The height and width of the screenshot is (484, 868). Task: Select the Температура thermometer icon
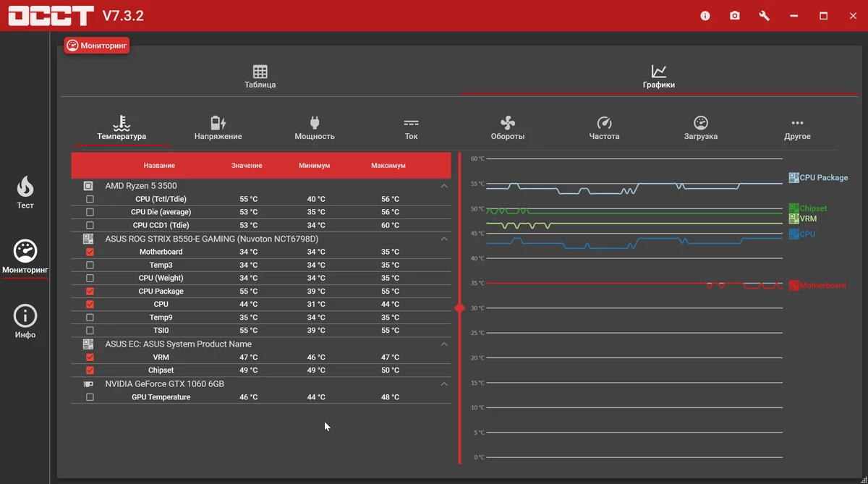pyautogui.click(x=122, y=122)
